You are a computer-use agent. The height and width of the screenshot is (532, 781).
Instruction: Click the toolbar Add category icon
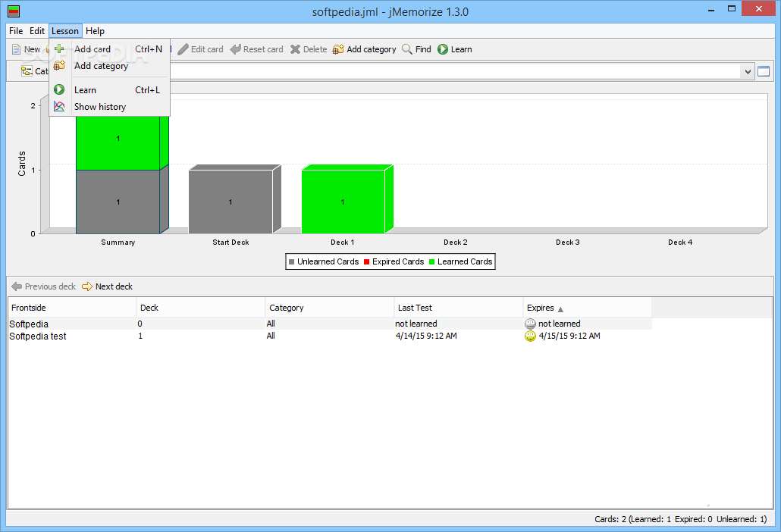point(338,49)
